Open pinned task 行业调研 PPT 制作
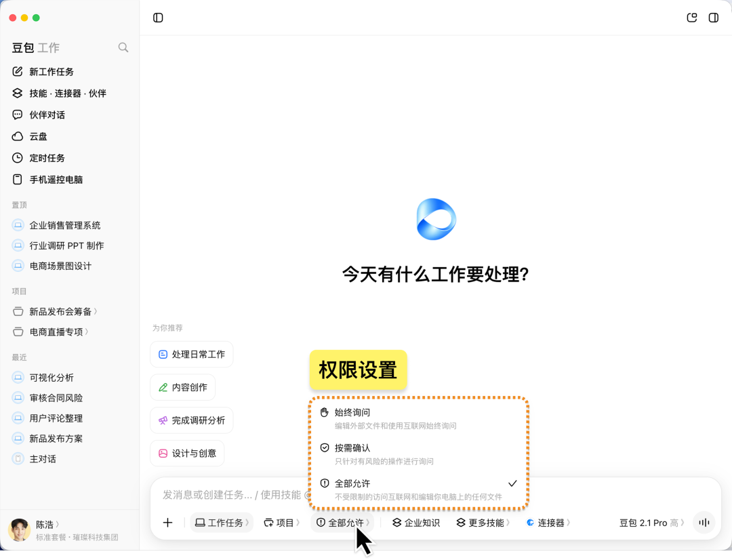Image resolution: width=732 pixels, height=560 pixels. [x=70, y=245]
